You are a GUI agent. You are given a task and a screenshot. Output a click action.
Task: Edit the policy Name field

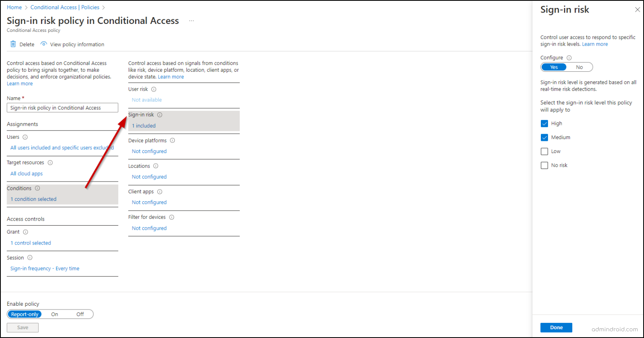[x=62, y=107]
